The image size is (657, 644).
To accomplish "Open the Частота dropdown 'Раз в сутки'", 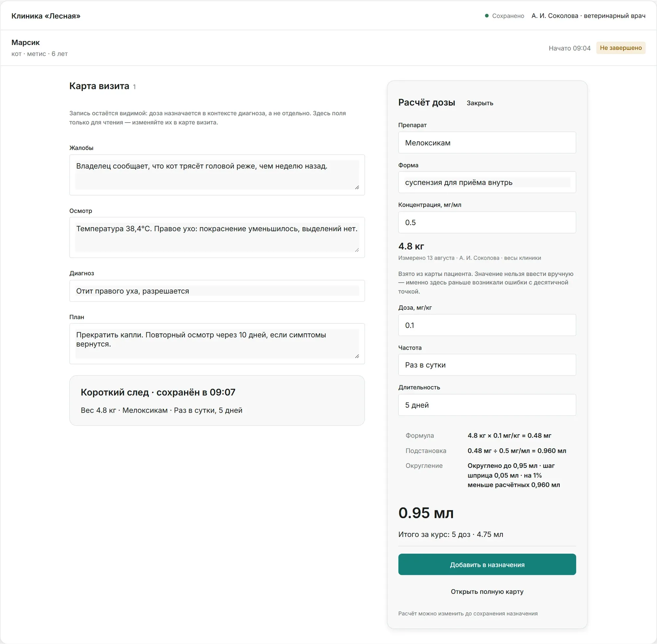I will click(x=487, y=365).
